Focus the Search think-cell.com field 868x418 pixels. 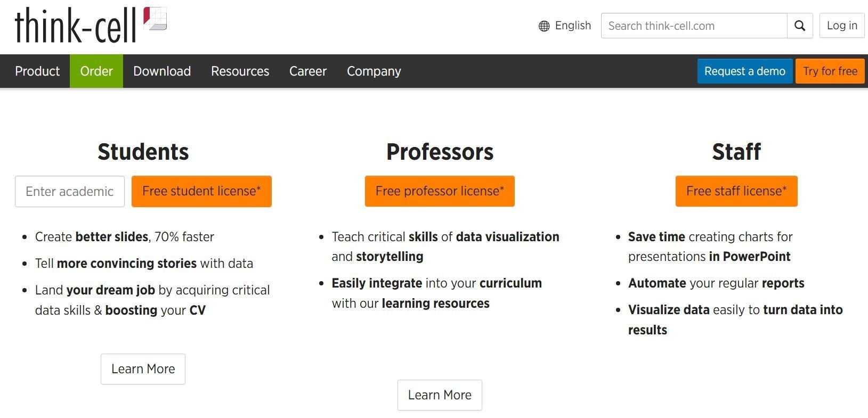click(x=694, y=26)
